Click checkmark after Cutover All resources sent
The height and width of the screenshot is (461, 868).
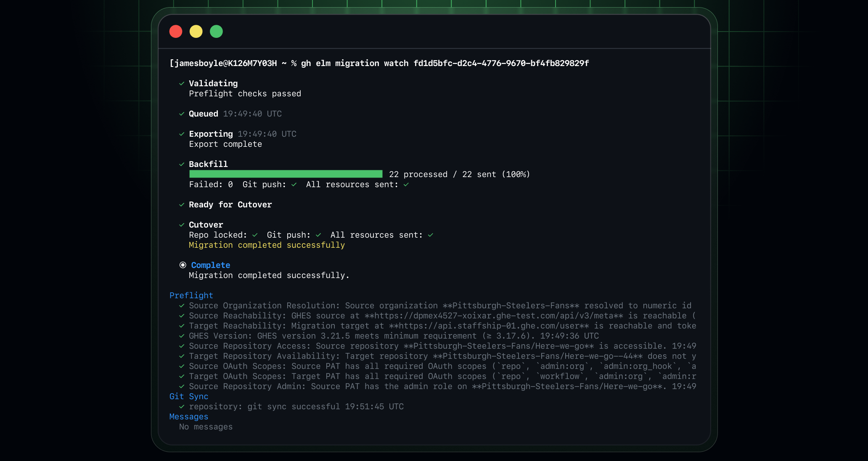click(x=431, y=235)
